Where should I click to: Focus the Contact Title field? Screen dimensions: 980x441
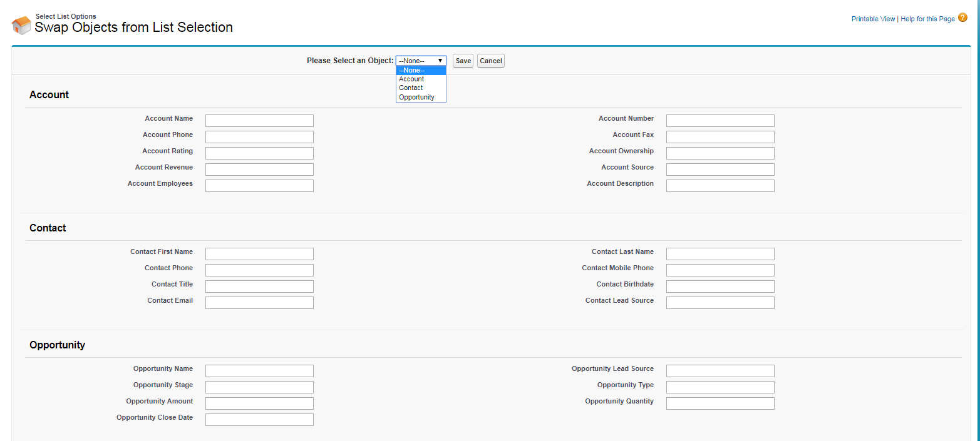pyautogui.click(x=259, y=286)
